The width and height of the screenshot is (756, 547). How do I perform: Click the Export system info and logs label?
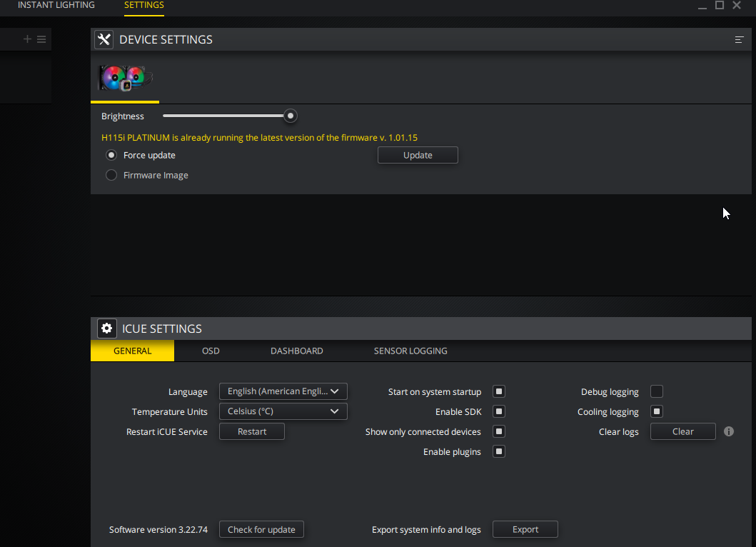[x=426, y=530]
